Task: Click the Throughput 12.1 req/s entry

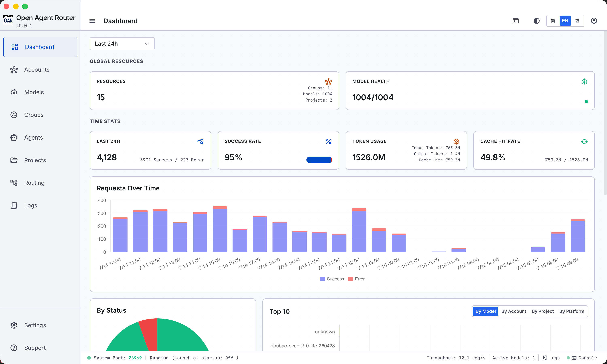Action: pos(456,358)
